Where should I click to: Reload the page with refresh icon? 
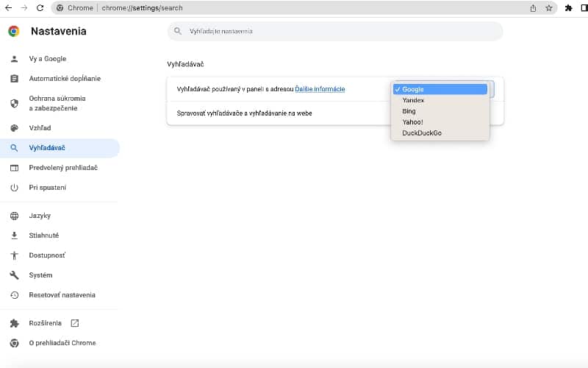click(x=40, y=8)
